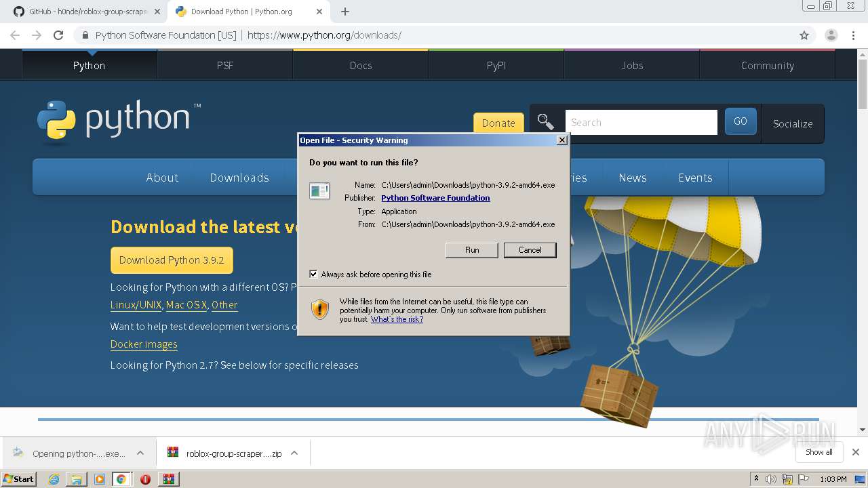Open the Jobs top navigation tab
The image size is (868, 488).
(632, 65)
